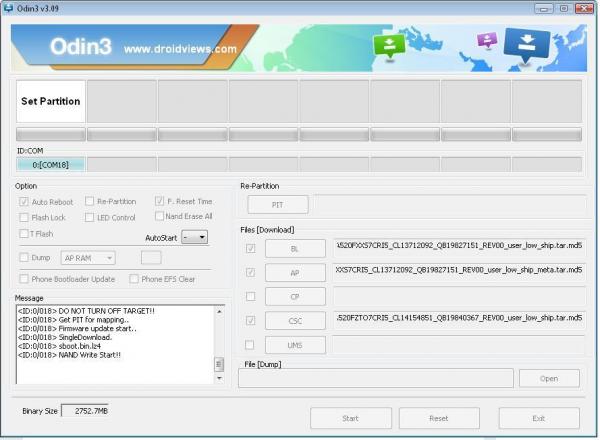This screenshot has height=440, width=600.
Task: Close the Odin3 window
Action: [584, 8]
